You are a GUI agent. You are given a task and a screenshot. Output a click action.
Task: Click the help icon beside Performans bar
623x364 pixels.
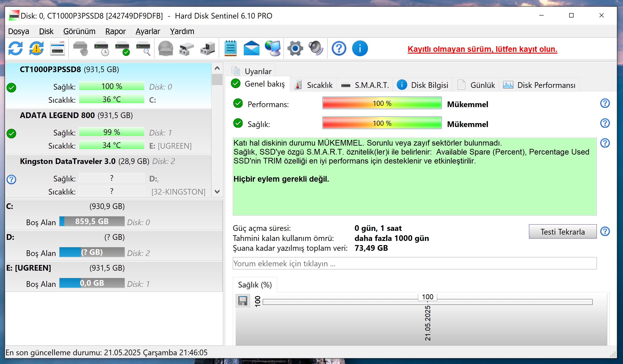coord(605,103)
